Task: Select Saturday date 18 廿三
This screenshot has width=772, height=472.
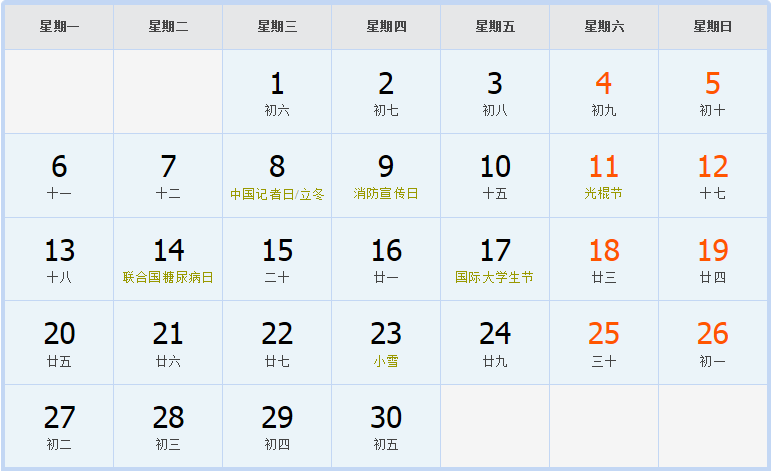Action: pyautogui.click(x=604, y=259)
